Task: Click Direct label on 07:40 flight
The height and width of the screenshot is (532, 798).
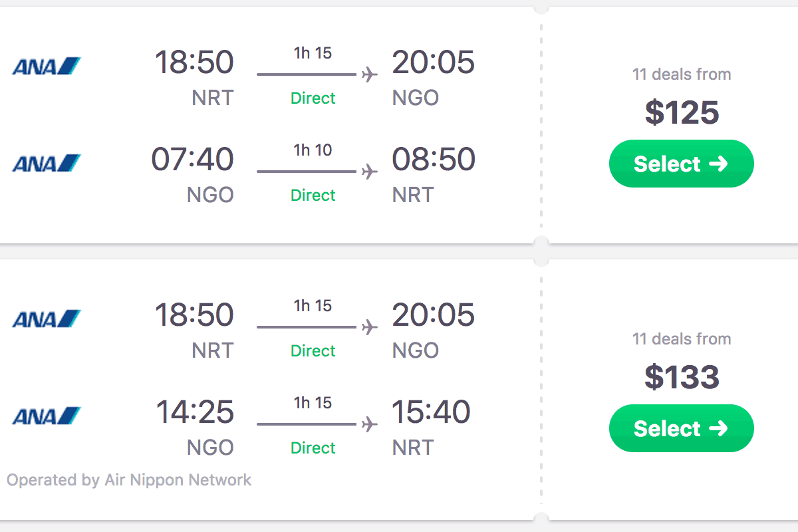Action: coord(313,196)
